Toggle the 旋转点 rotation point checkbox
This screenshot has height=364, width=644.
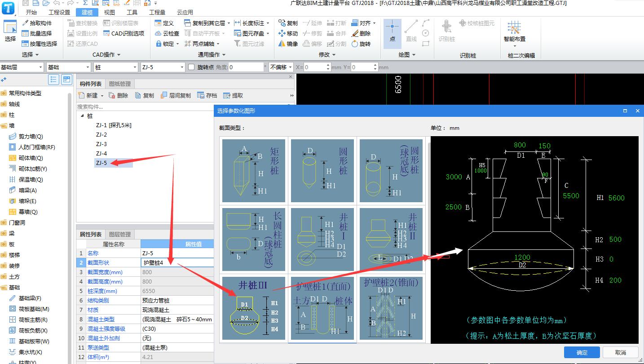pos(192,67)
